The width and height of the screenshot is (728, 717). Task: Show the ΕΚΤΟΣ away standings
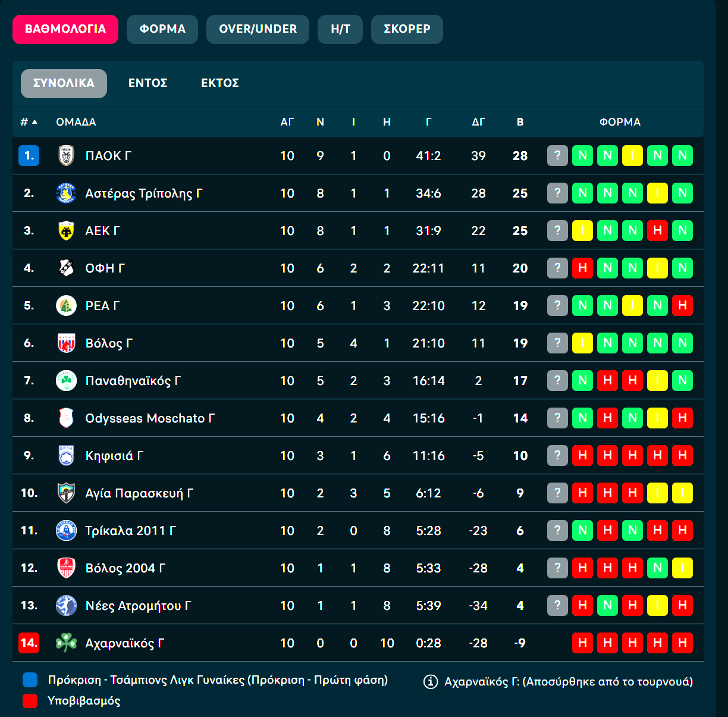tap(220, 83)
